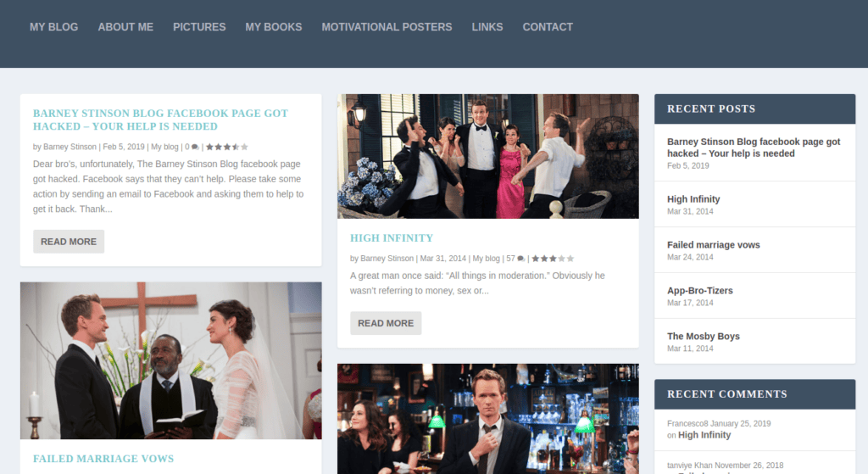The height and width of the screenshot is (474, 868).
Task: Click the 'Mar 31, 2014' date in Recent Posts
Action: tap(690, 211)
